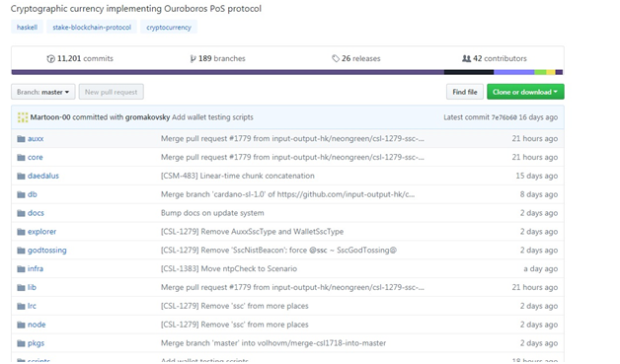
Task: Open the CSM-483 Linear-time chunk concatenation commit
Action: coord(238,176)
